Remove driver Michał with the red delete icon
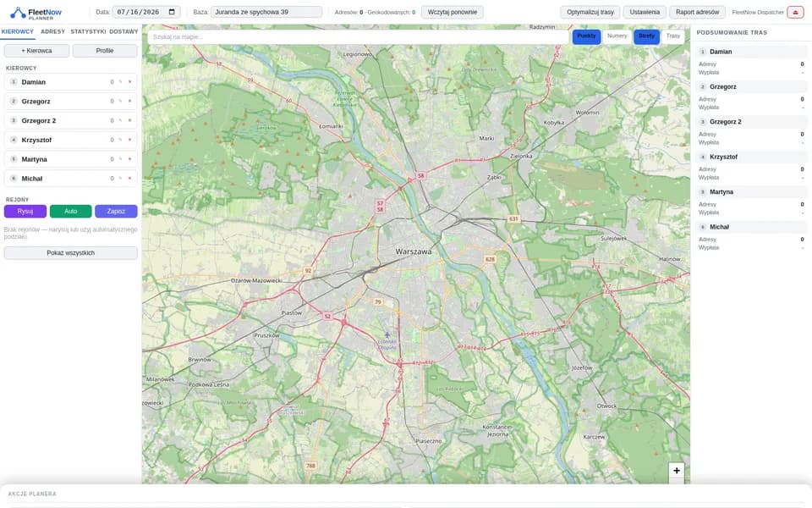This screenshot has height=508, width=812. coord(130,179)
